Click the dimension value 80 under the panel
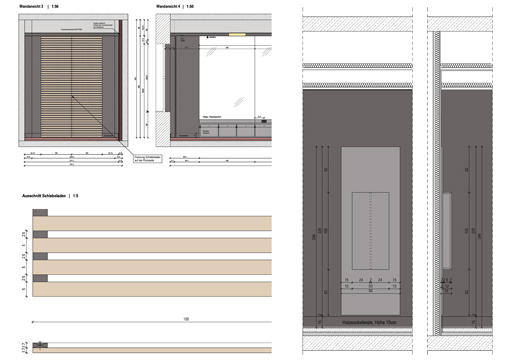Screen dimensions: 513x360 [x=371, y=291]
